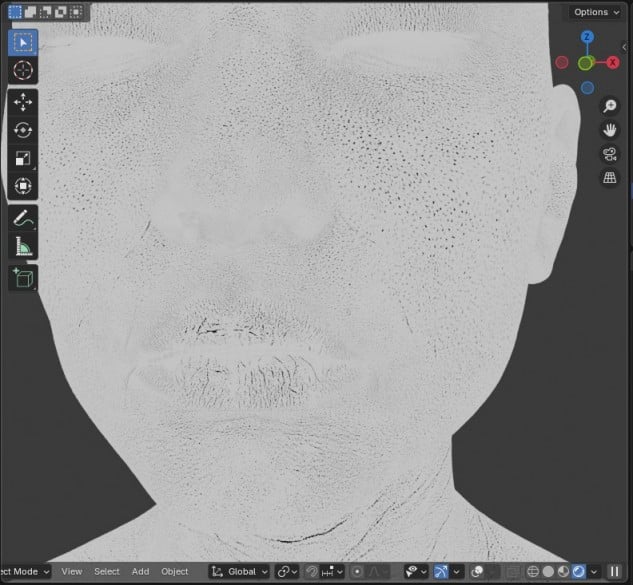Open the Global transform orientation dropdown
Screen dimensions: 633x585
tap(239, 571)
